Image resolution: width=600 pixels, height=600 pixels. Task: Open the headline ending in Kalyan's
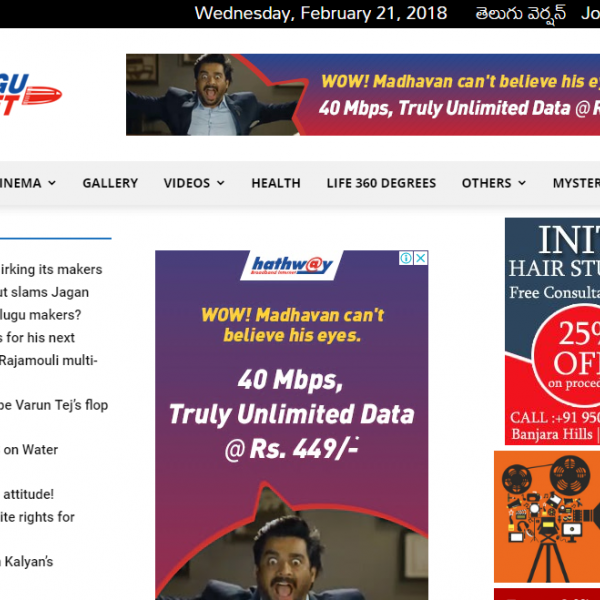point(27,562)
